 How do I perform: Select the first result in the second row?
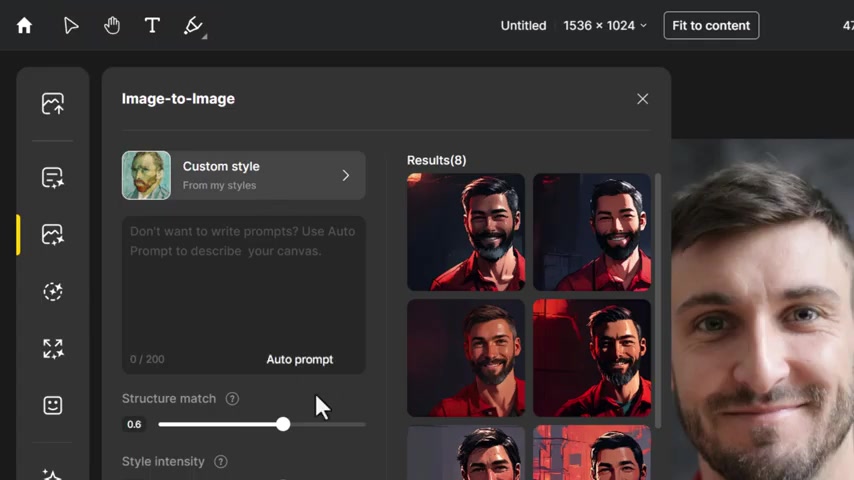(466, 358)
